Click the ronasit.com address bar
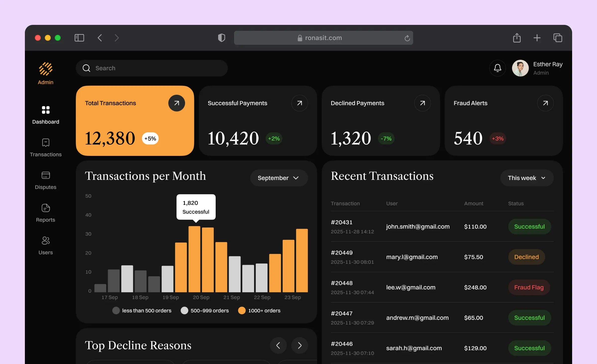Image resolution: width=597 pixels, height=364 pixels. tap(323, 38)
